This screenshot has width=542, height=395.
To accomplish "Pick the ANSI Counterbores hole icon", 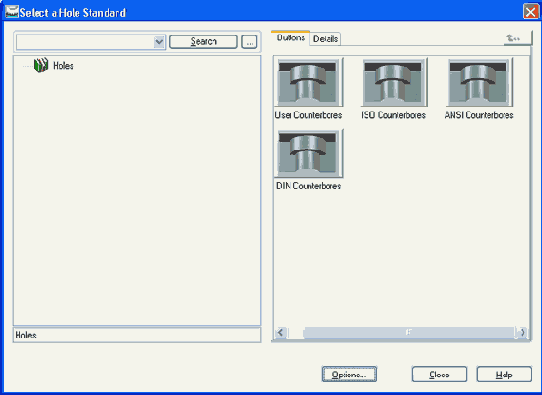I will [x=479, y=82].
